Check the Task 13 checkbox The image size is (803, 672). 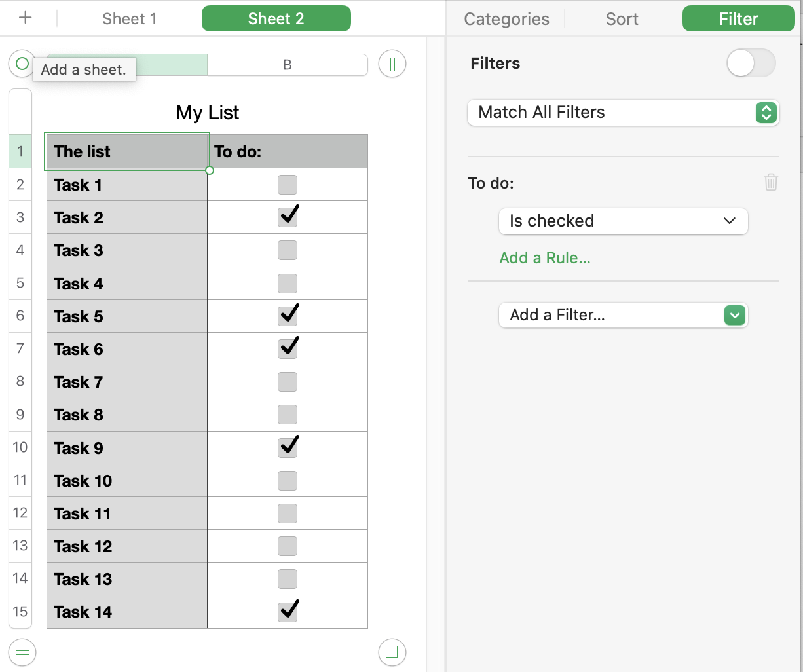(288, 579)
